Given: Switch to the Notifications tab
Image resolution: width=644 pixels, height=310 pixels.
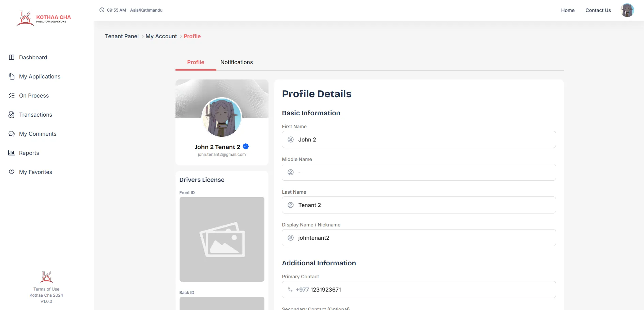Looking at the screenshot, I should 236,62.
